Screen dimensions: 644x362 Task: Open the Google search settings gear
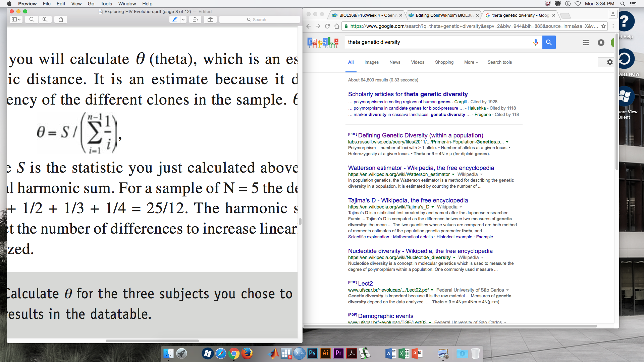pyautogui.click(x=609, y=62)
